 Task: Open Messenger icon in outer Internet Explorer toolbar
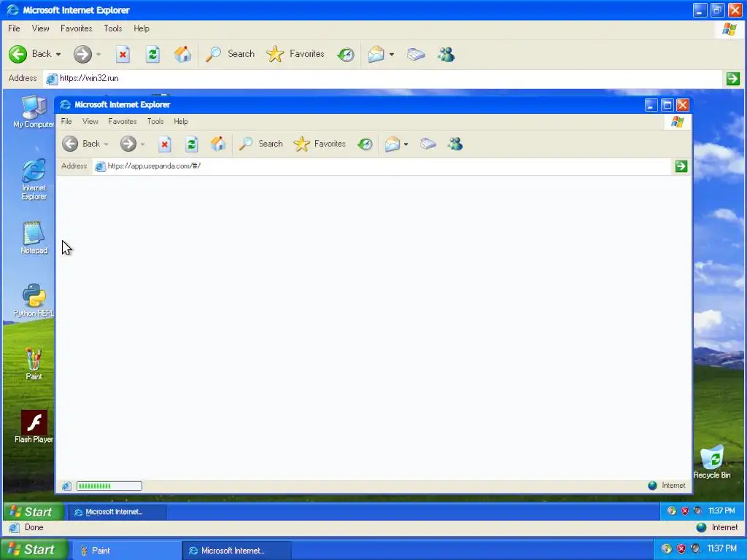pos(446,54)
